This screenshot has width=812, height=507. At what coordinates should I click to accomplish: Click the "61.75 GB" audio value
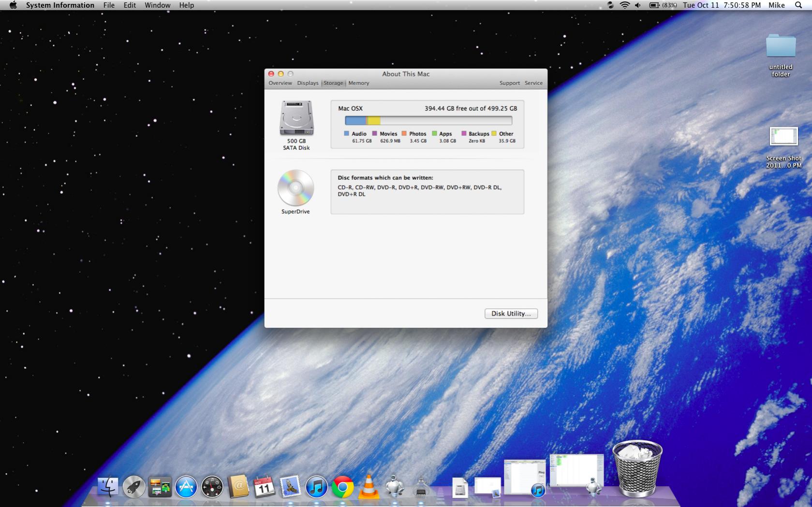[x=362, y=141]
